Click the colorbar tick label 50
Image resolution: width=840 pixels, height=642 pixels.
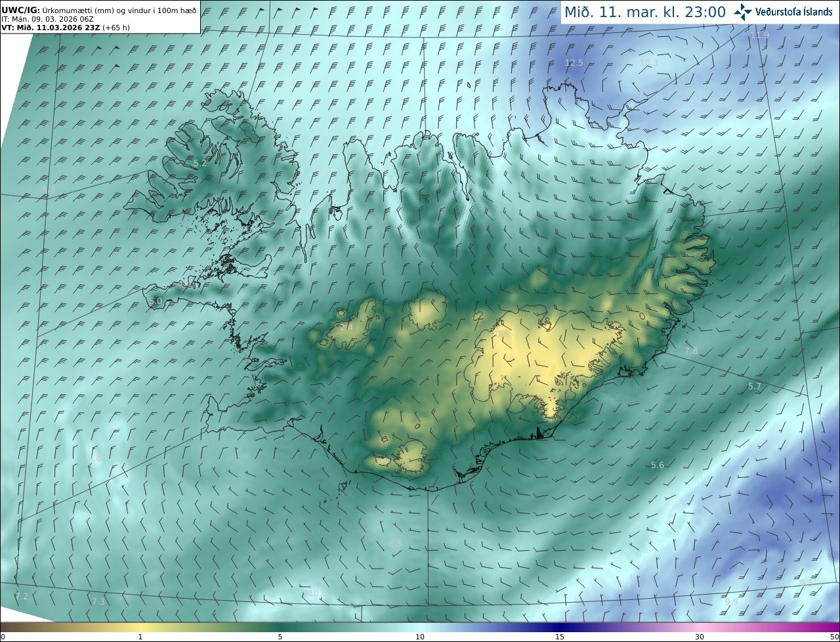tap(835, 637)
